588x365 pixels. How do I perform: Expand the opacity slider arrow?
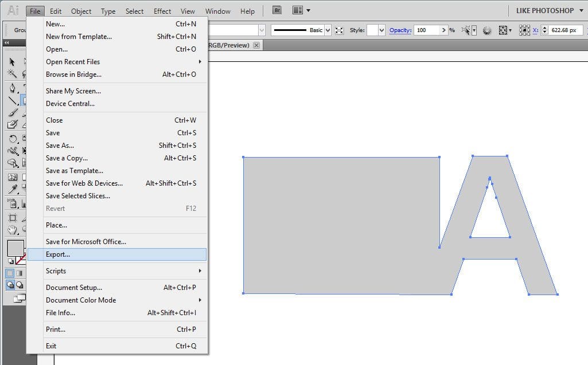click(444, 30)
